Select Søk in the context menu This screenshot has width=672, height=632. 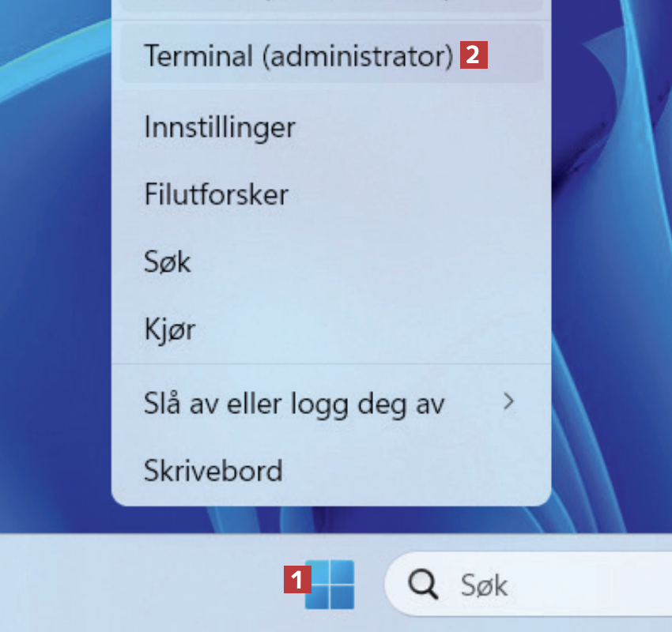168,261
